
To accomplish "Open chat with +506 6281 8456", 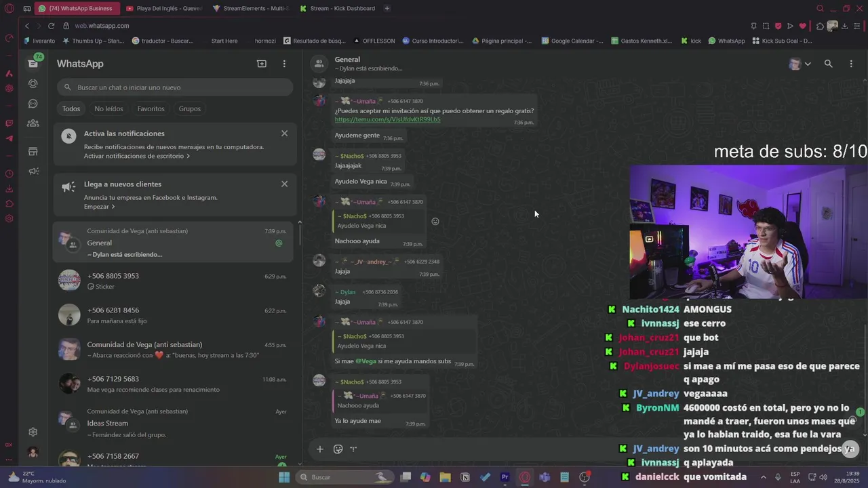I will pos(173,315).
